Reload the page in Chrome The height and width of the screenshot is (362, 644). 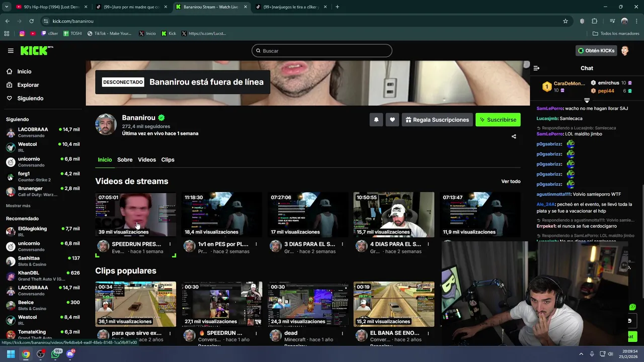[31, 21]
